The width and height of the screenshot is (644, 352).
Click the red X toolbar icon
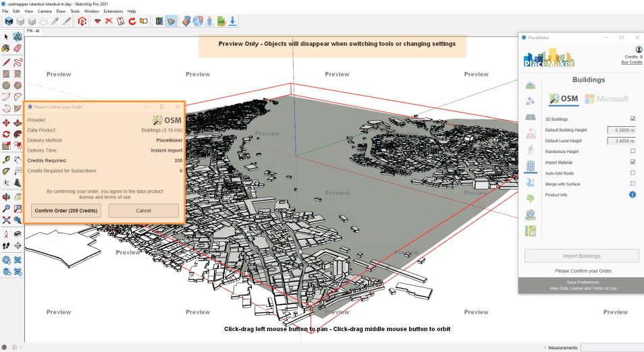click(x=109, y=22)
